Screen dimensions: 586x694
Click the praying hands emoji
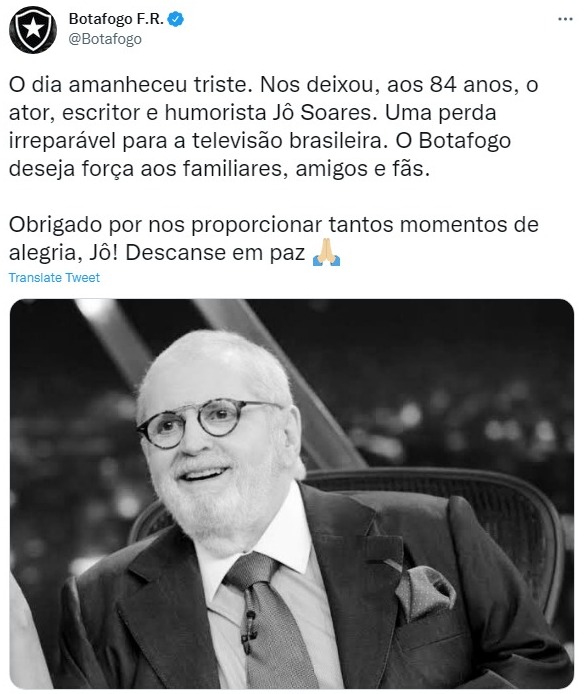tap(326, 252)
